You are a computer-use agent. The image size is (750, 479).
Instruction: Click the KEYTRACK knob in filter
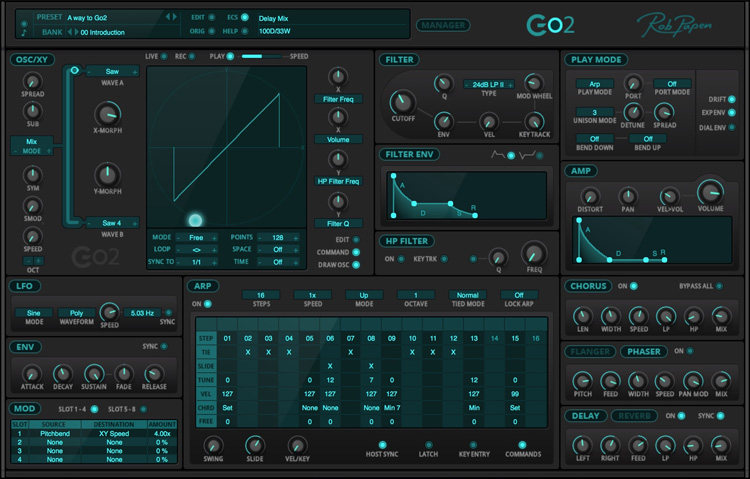pos(533,121)
